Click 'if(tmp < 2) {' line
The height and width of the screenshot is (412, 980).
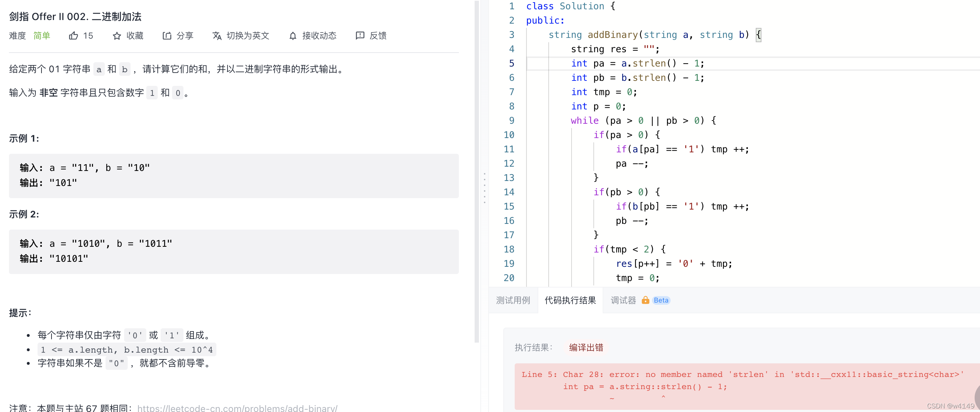(x=629, y=249)
